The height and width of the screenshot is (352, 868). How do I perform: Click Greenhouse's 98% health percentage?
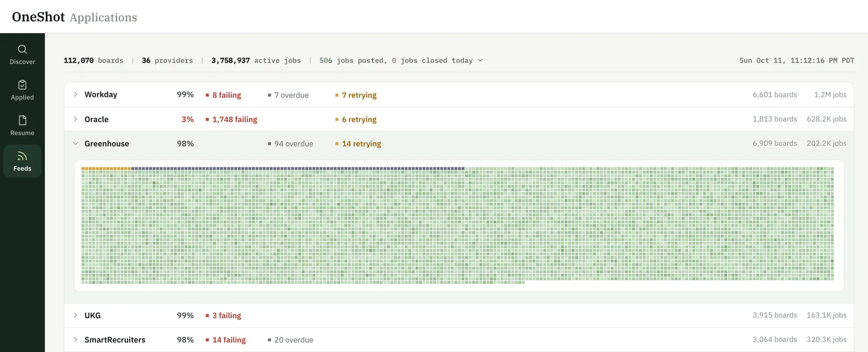[185, 143]
